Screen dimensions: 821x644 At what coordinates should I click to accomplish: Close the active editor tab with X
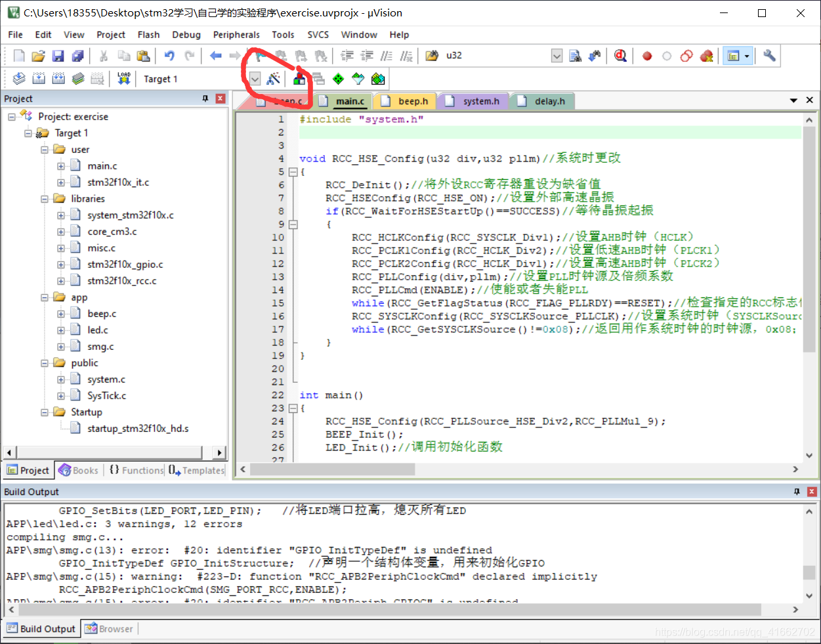tap(810, 100)
